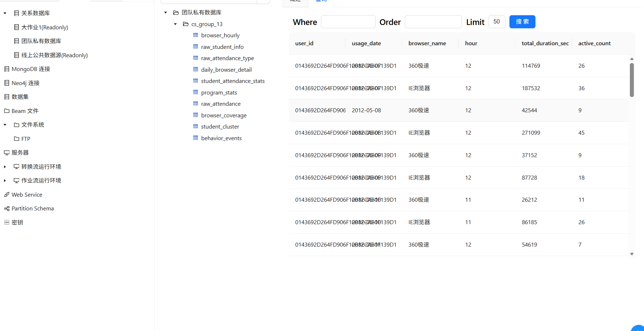Click the total_duration_sec column header
Image resolution: width=644 pixels, height=331 pixels.
pos(543,43)
